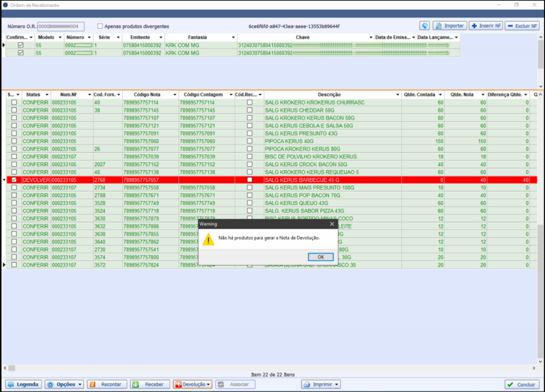Click the refresh icon beside Importar
Image resolution: width=545 pixels, height=392 pixels.
[x=425, y=26]
